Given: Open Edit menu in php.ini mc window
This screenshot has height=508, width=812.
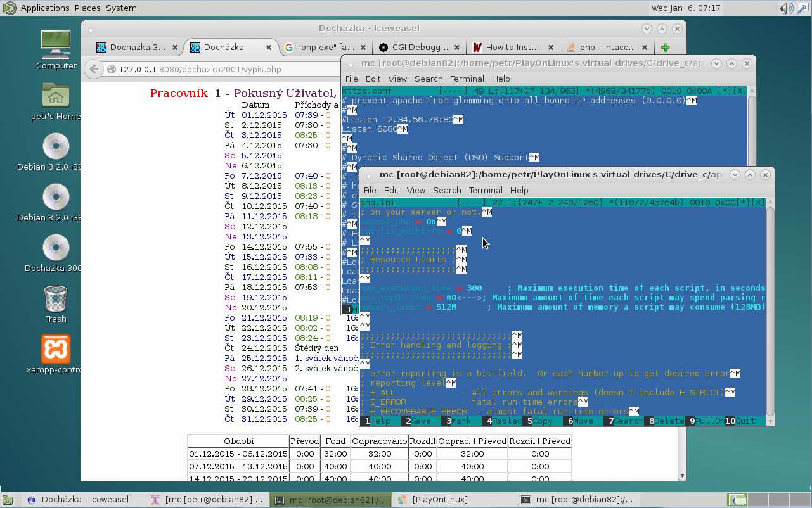Looking at the screenshot, I should tap(392, 190).
